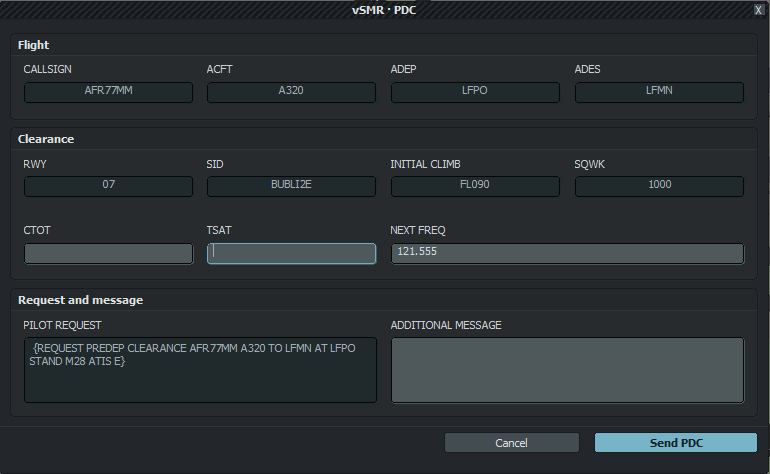The height and width of the screenshot is (474, 770).
Task: Click the SQWK field 1000
Action: pyautogui.click(x=660, y=186)
